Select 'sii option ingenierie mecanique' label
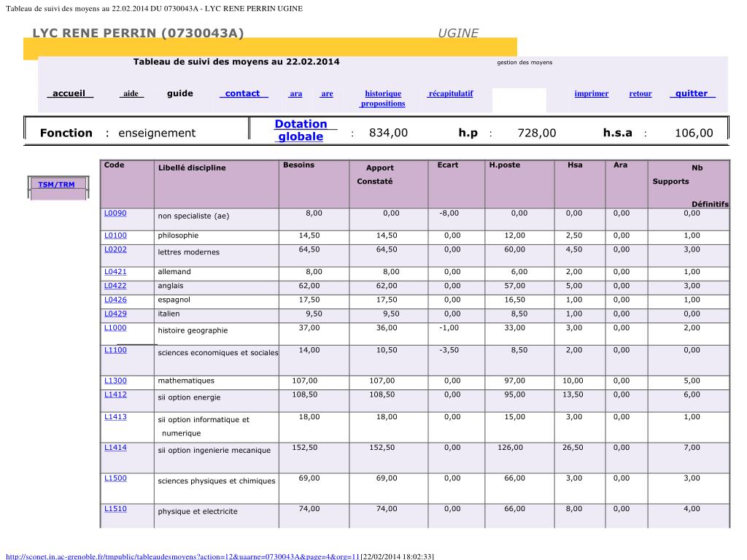This screenshot has width=747, height=560. point(214,451)
